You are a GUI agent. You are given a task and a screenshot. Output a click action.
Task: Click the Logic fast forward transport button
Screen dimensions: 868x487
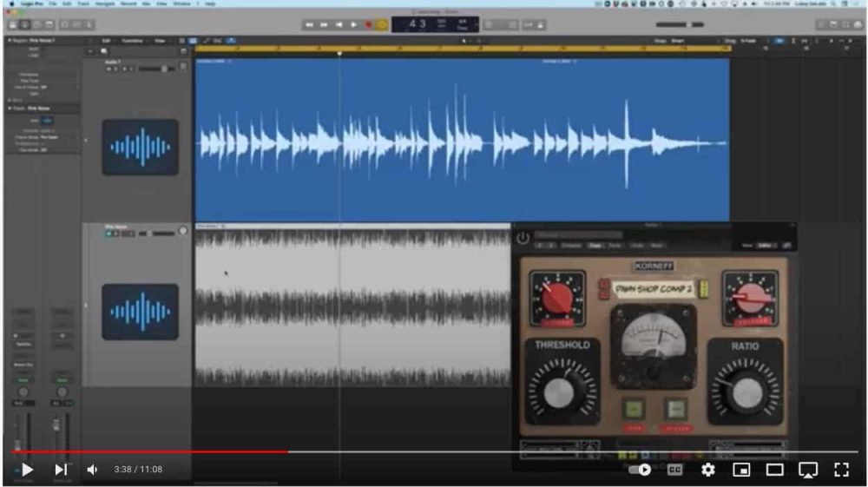[324, 25]
